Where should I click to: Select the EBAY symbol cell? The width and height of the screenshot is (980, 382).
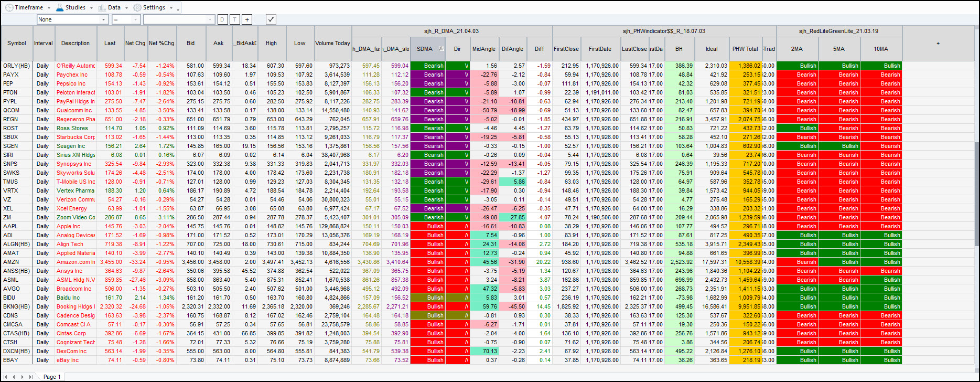point(17,360)
